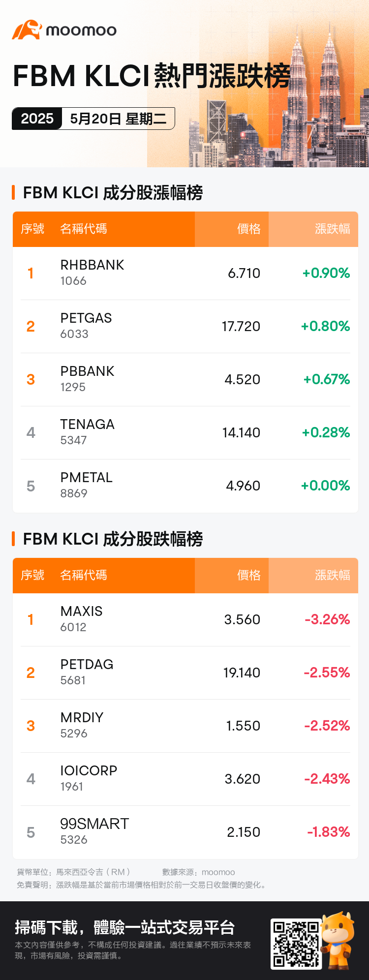The width and height of the screenshot is (369, 980).
Task: Select the 2025 year badge
Action: (x=37, y=119)
